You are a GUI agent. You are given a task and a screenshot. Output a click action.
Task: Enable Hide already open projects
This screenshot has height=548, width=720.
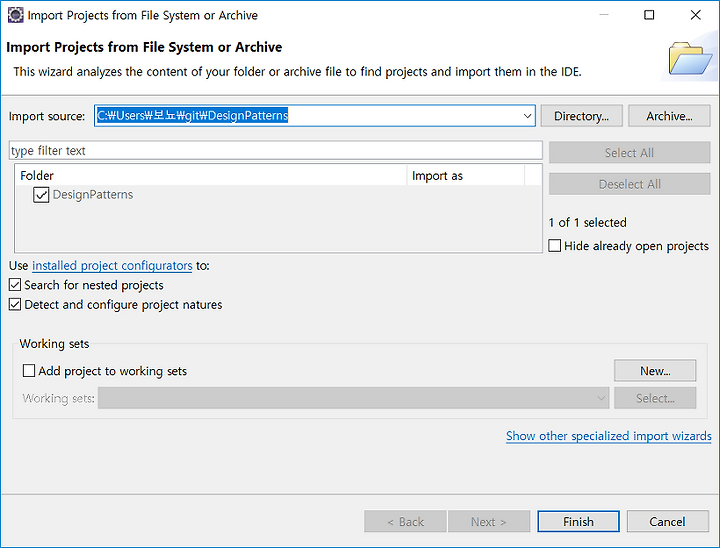point(555,246)
